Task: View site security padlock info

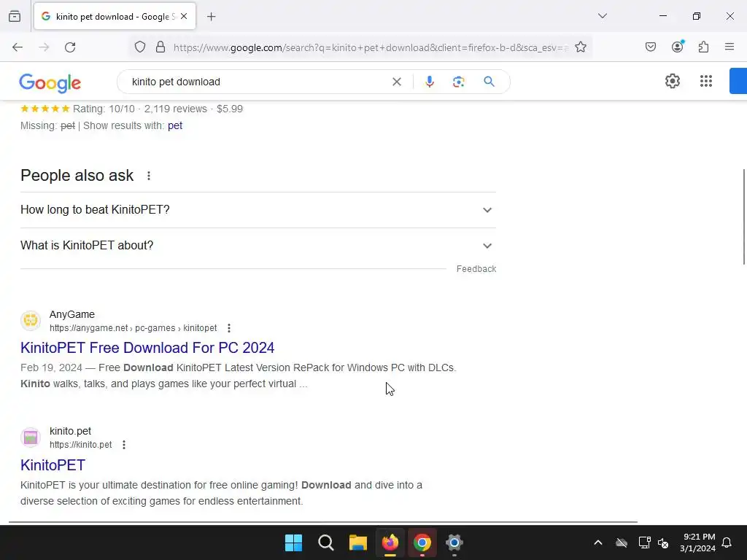Action: (x=160, y=47)
